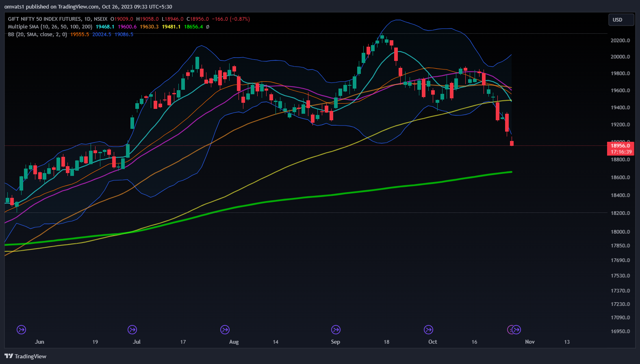Click the orange SMA value 19630.3
The height and width of the screenshot is (364, 640).
(149, 27)
